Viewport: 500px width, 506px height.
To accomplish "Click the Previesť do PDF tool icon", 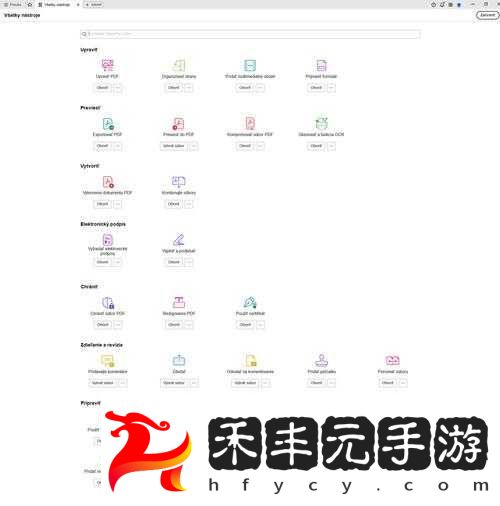I will coord(179,124).
